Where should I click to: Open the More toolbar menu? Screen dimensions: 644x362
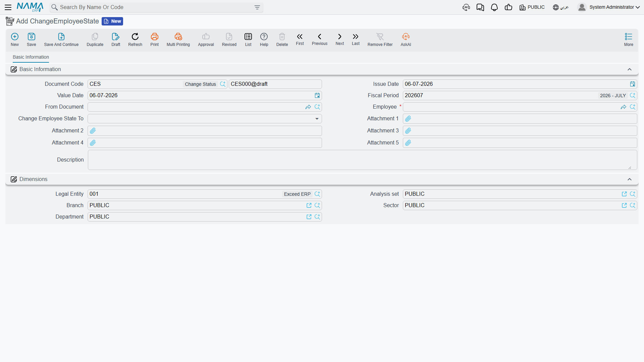click(628, 40)
